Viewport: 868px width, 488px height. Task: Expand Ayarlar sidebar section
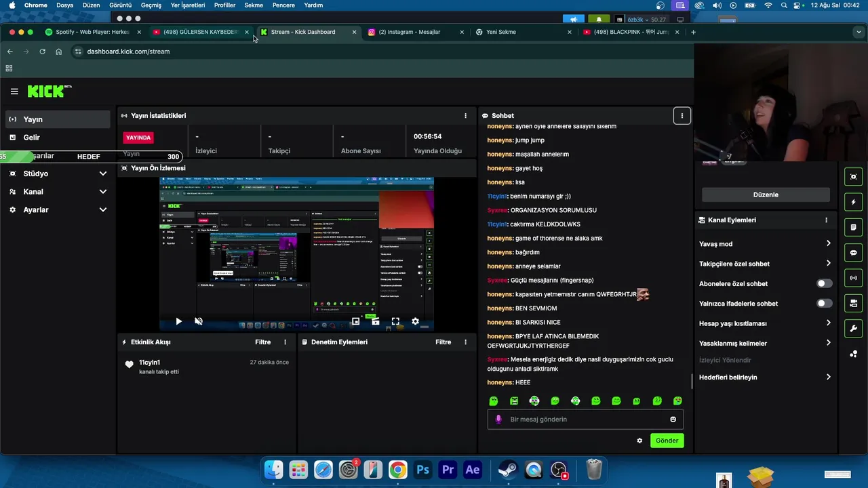pyautogui.click(x=58, y=210)
